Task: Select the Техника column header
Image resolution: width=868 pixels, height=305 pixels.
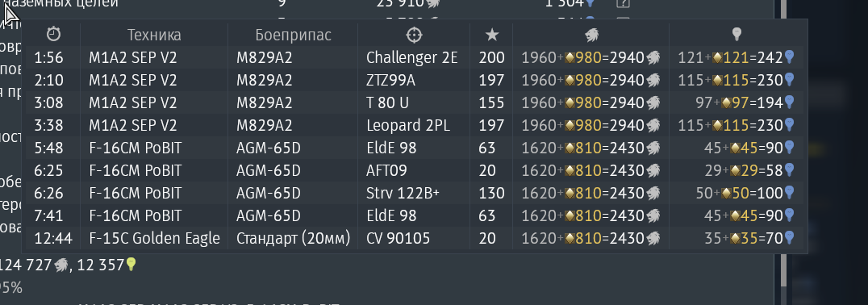Action: pyautogui.click(x=154, y=35)
